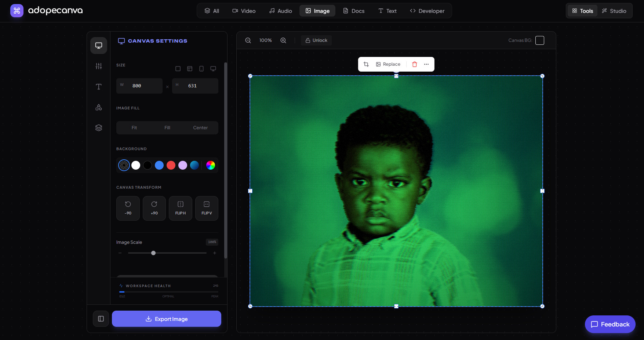Select the red background swatch
This screenshot has height=340, width=644.
[171, 165]
